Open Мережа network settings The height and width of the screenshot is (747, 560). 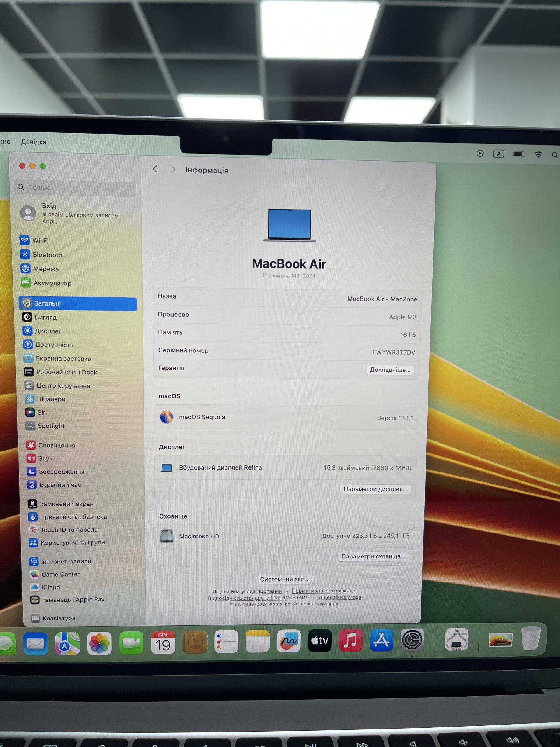coord(39,269)
